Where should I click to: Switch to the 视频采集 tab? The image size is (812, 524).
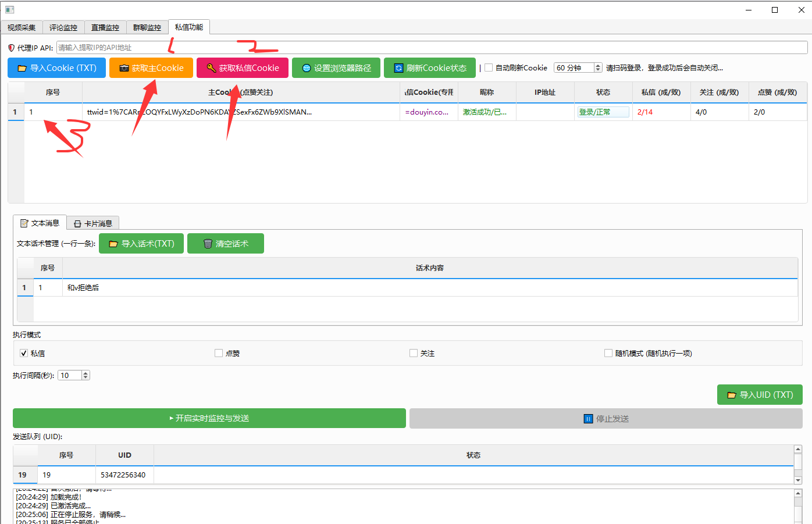coord(22,27)
